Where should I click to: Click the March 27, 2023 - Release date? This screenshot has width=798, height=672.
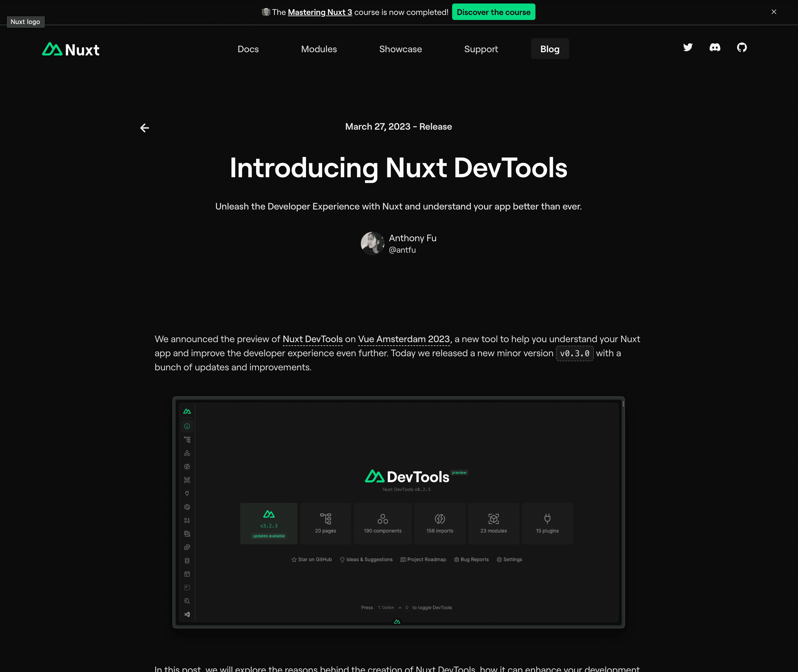click(x=398, y=127)
